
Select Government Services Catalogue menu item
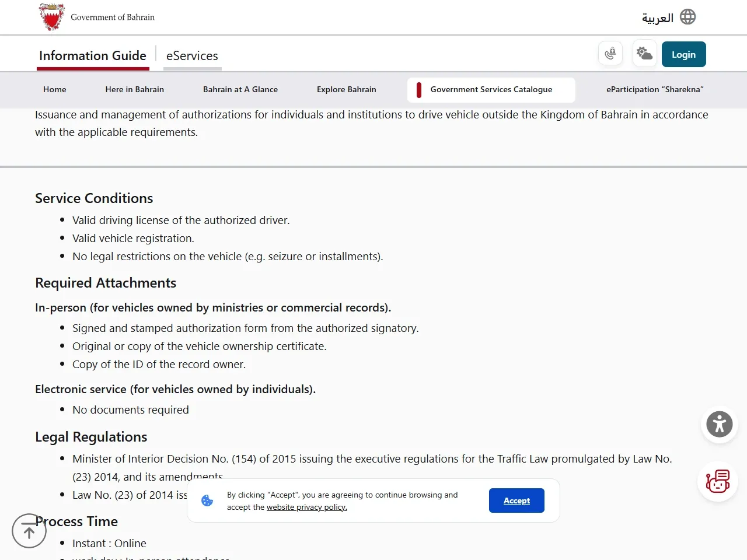[x=491, y=90]
